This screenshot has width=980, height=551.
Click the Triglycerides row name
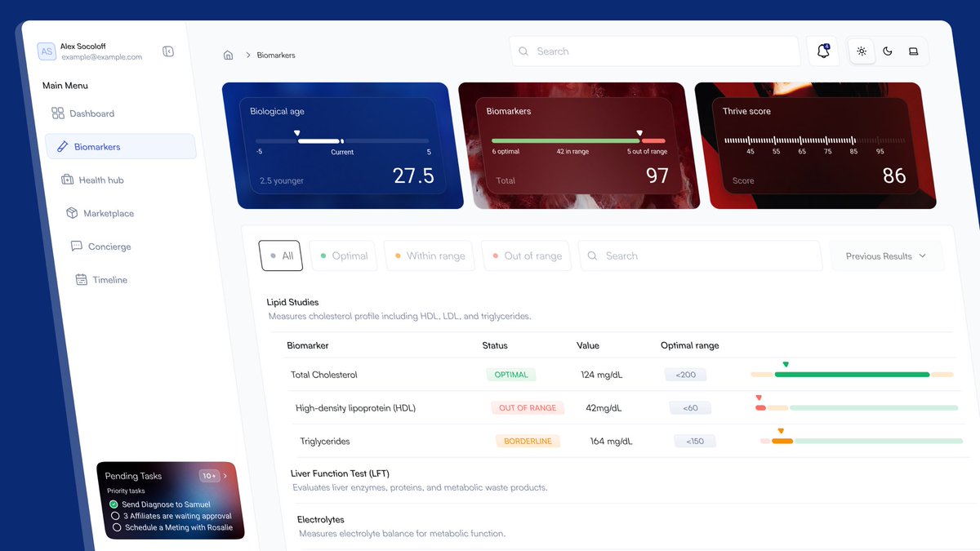(325, 441)
